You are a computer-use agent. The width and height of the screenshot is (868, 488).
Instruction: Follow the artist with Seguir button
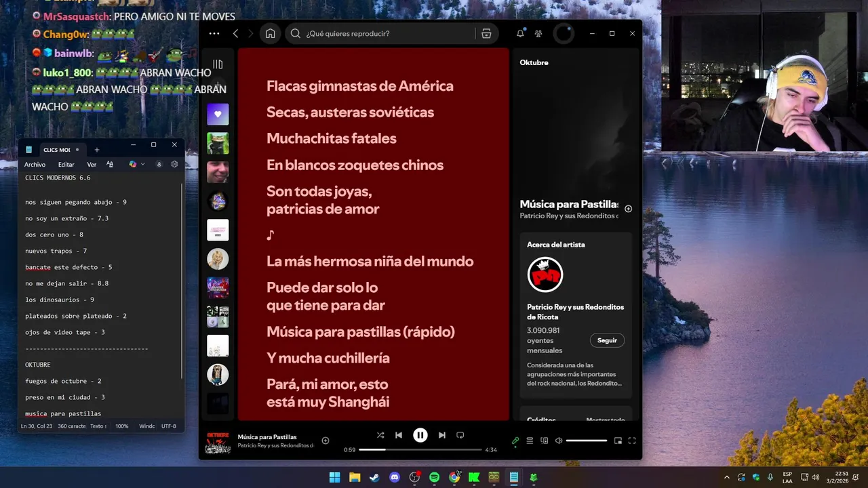(x=607, y=340)
